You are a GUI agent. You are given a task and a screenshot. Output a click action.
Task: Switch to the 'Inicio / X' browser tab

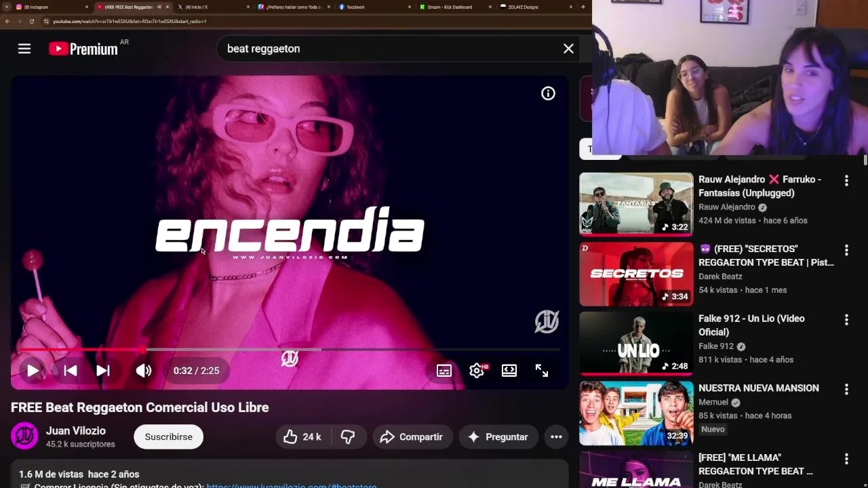(x=214, y=7)
